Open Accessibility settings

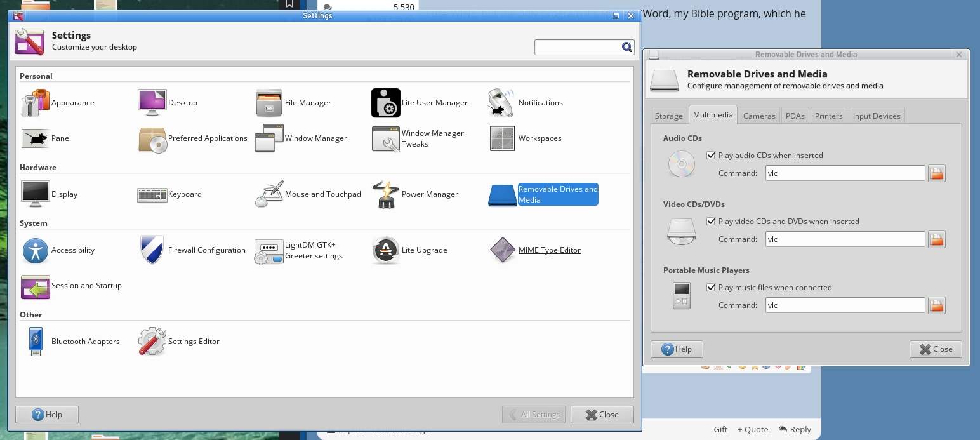(x=36, y=250)
